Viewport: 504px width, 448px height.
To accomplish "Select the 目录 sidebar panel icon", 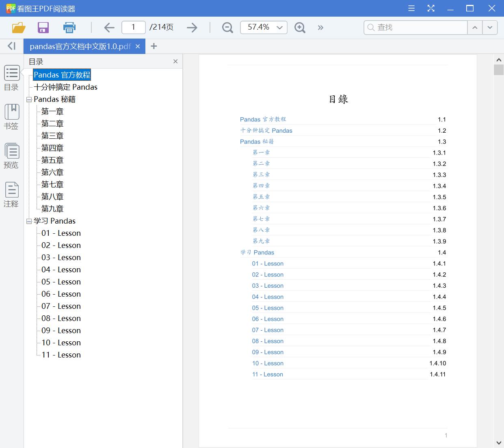I will [11, 78].
